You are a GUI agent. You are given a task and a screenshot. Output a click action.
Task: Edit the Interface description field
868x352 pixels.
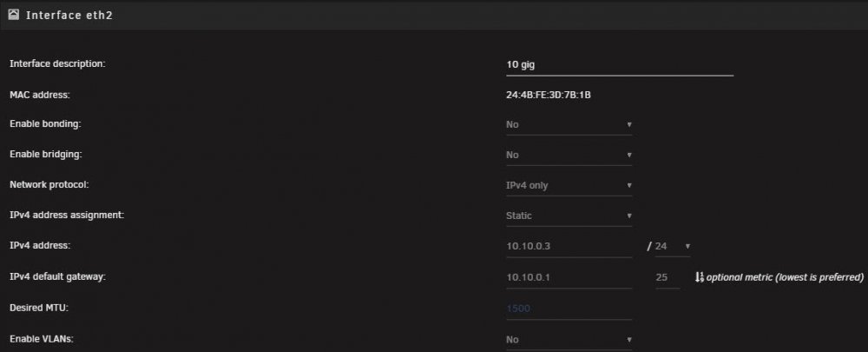coord(620,65)
